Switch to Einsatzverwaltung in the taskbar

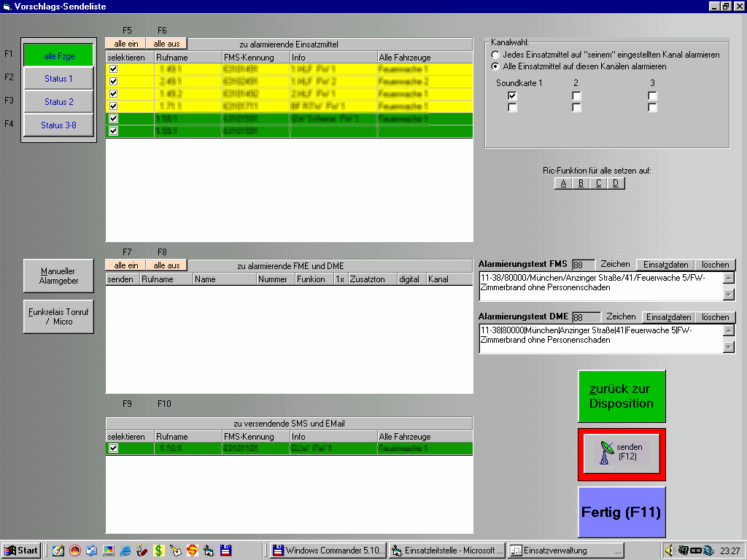pos(566,551)
